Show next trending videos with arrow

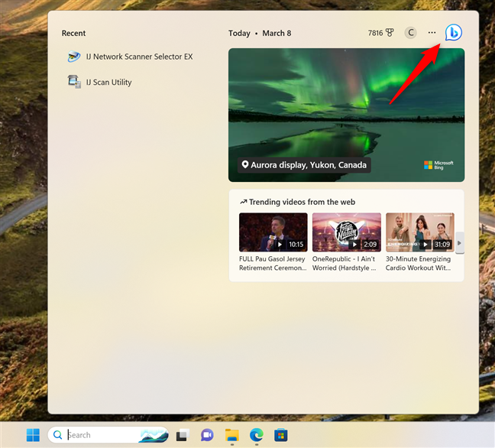[459, 242]
